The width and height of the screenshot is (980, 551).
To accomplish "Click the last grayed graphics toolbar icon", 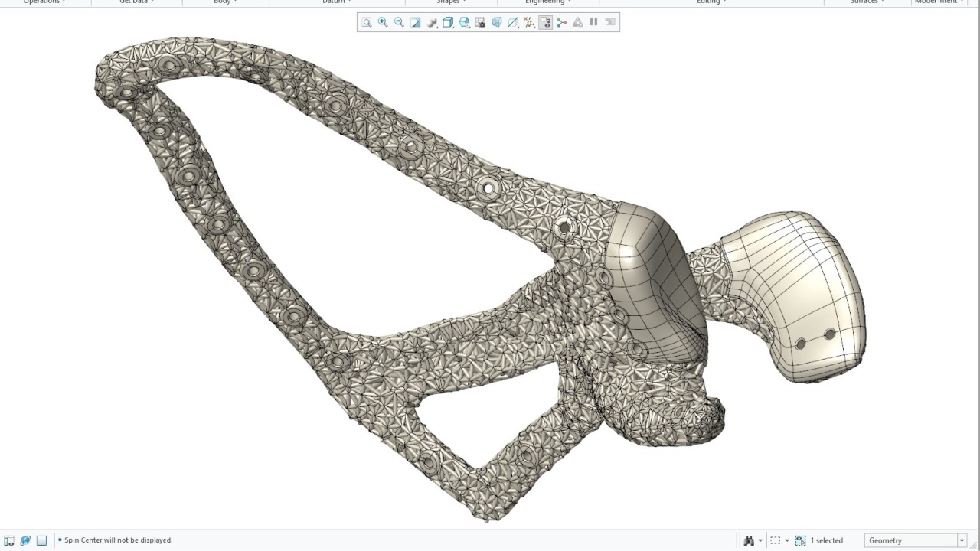I will pos(610,22).
